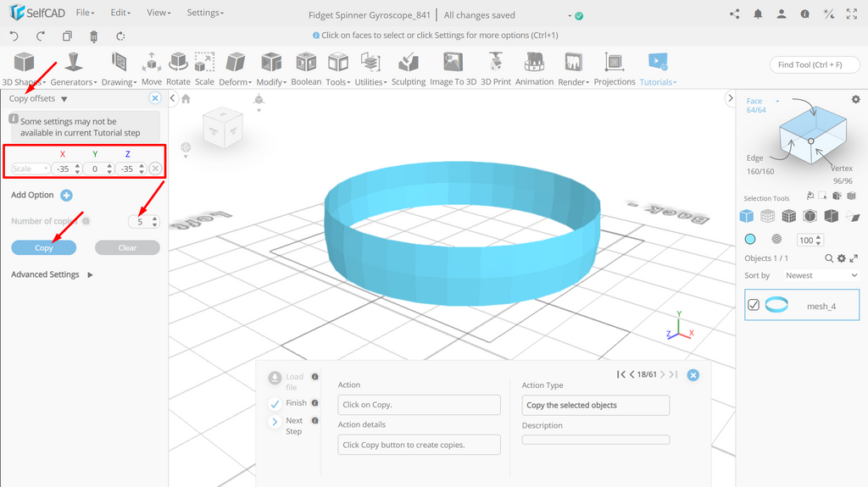
Task: Click the Animation tool icon
Action: [534, 62]
